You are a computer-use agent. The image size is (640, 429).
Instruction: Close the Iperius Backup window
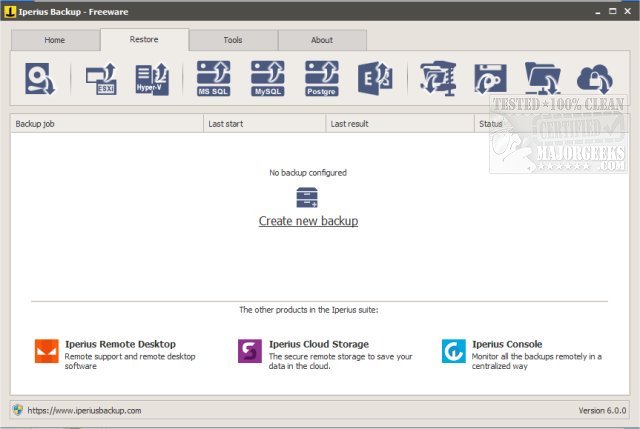[628, 11]
